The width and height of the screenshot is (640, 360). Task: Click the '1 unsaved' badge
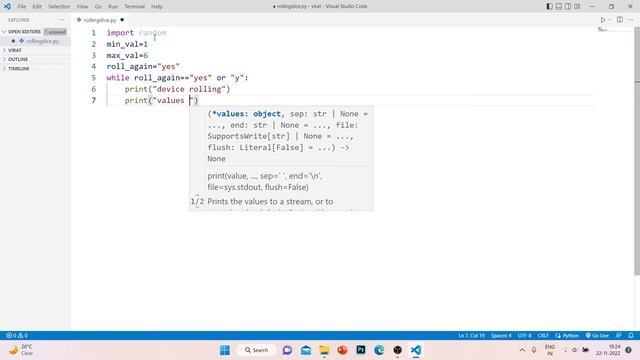click(55, 32)
